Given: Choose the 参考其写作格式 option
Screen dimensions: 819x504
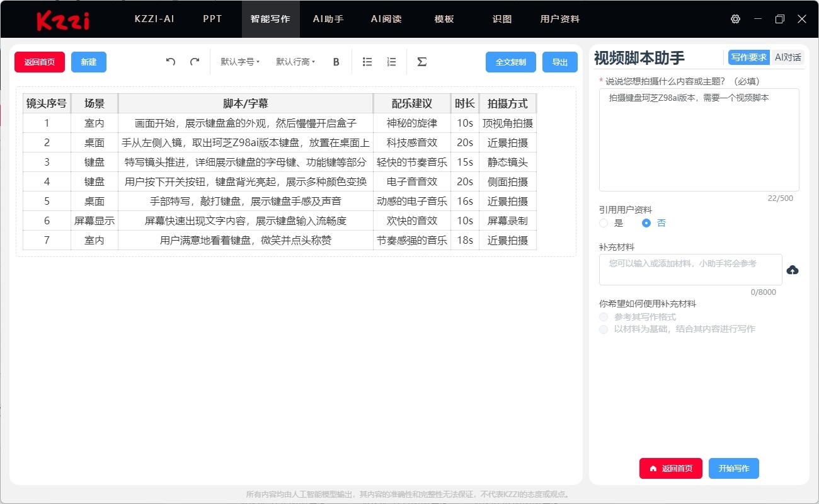Looking at the screenshot, I should (x=604, y=317).
